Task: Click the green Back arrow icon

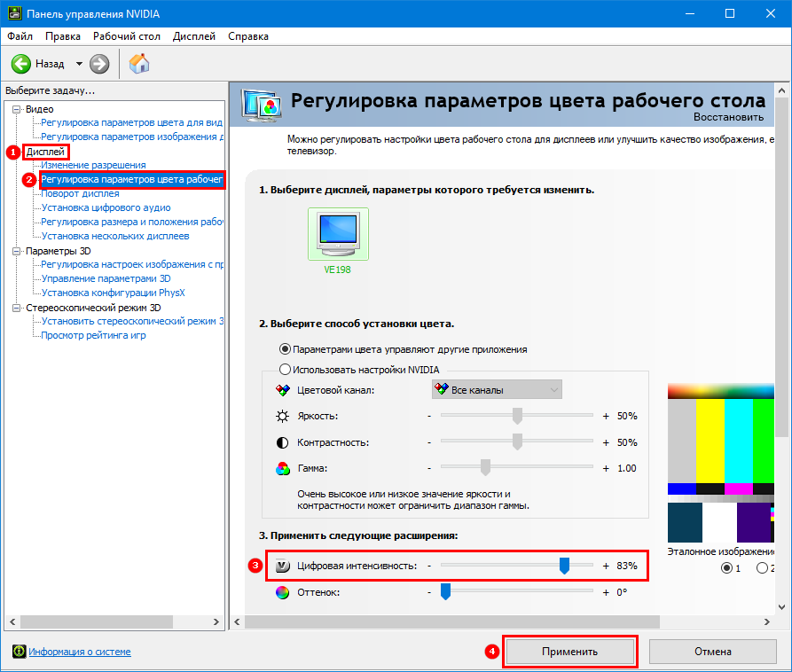Action: (x=21, y=64)
